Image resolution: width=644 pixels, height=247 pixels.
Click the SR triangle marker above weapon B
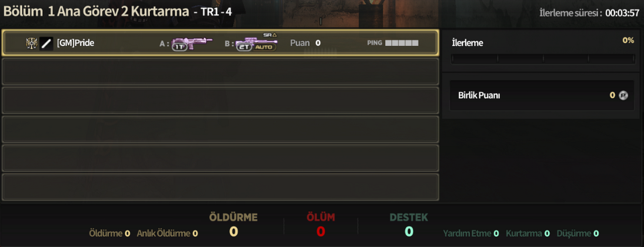270,35
